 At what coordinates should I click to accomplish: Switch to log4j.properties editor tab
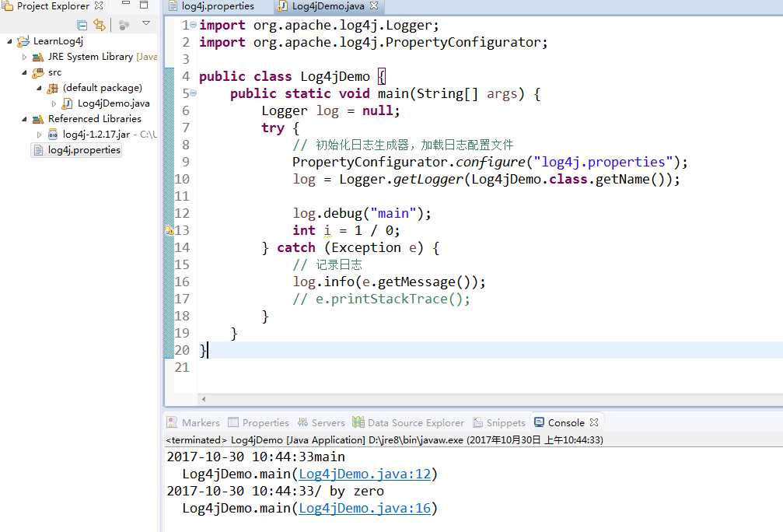tap(218, 6)
